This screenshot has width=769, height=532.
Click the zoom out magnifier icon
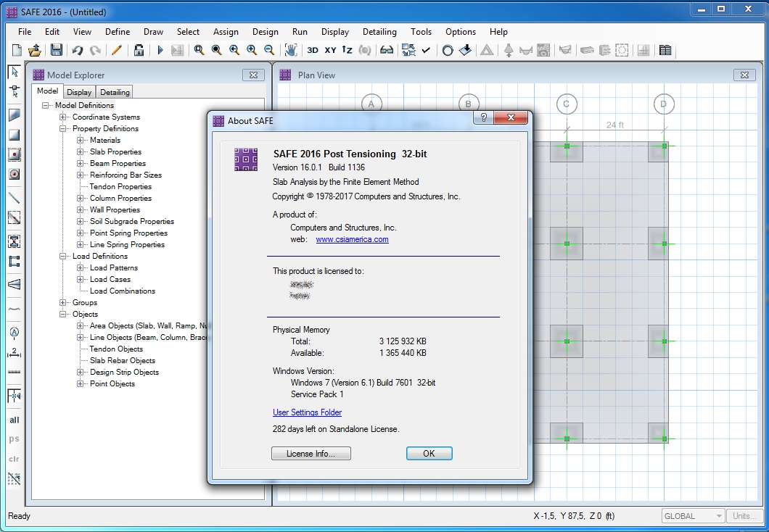[x=269, y=50]
